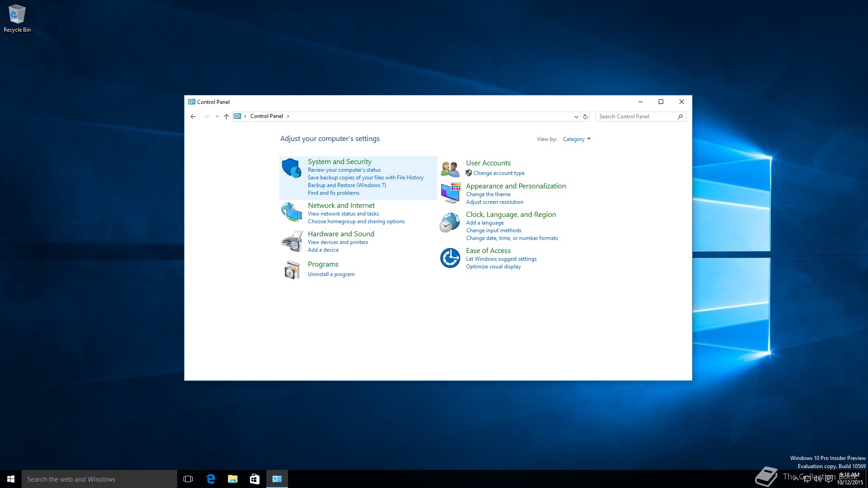
Task: Click the taskbar Search the web and Windows box
Action: click(x=99, y=479)
